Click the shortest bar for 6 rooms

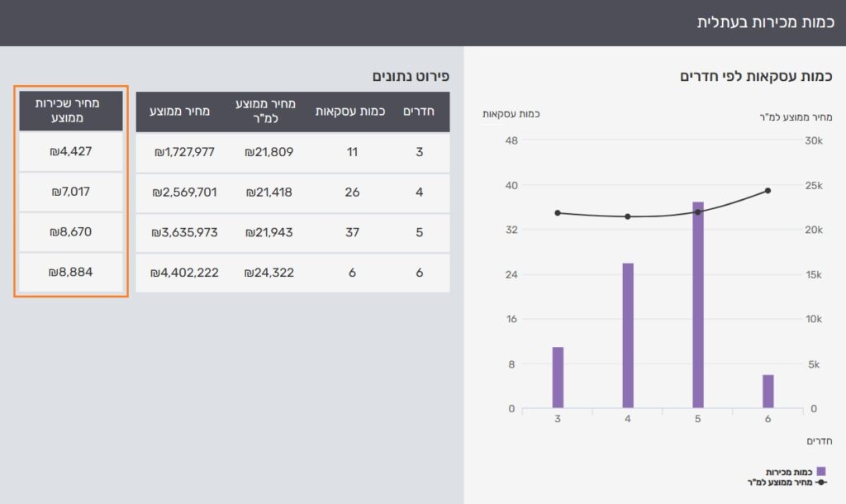(x=768, y=392)
